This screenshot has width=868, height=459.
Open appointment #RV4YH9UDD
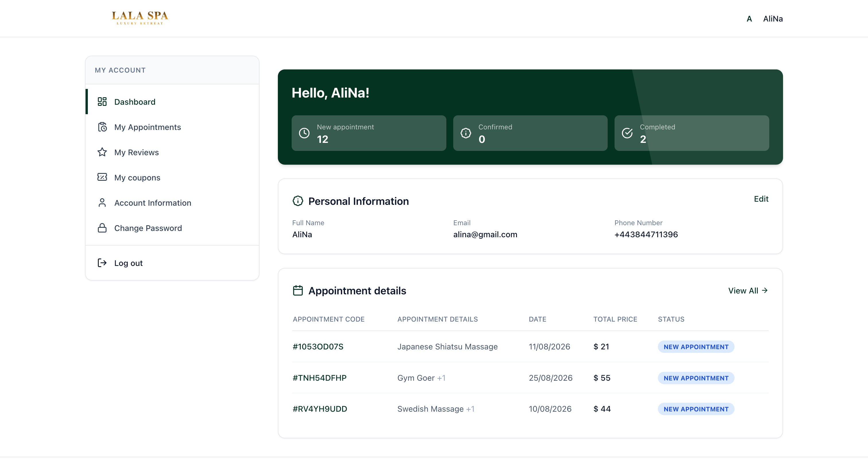(320, 409)
